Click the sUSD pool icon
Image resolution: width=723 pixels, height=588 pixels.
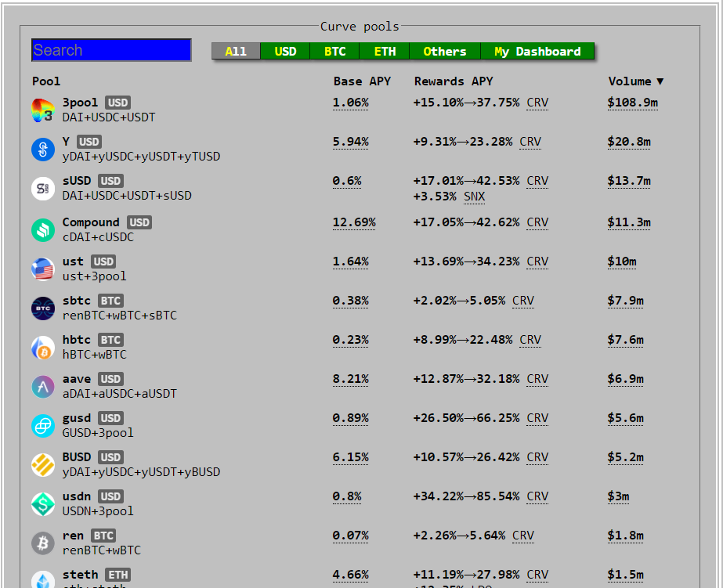(43, 189)
